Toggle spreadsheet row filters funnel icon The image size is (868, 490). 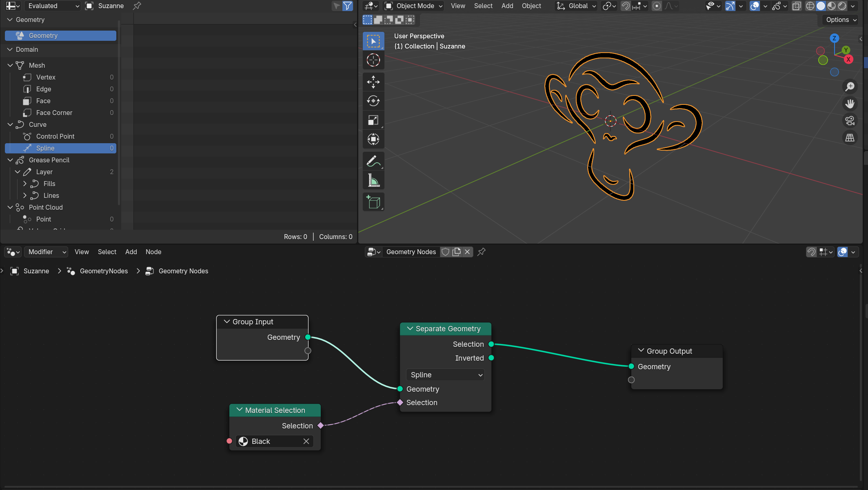point(348,6)
